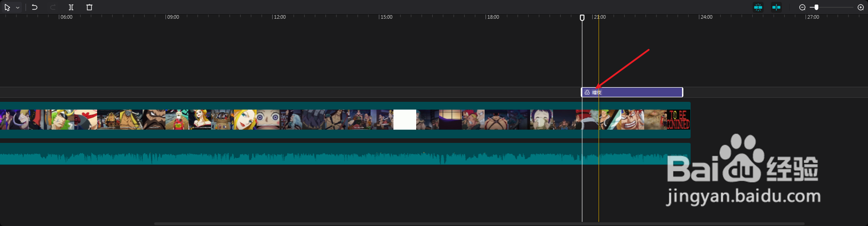Click the 06:00 mark on the ruler
Screen dimensions: 868x226
point(67,17)
